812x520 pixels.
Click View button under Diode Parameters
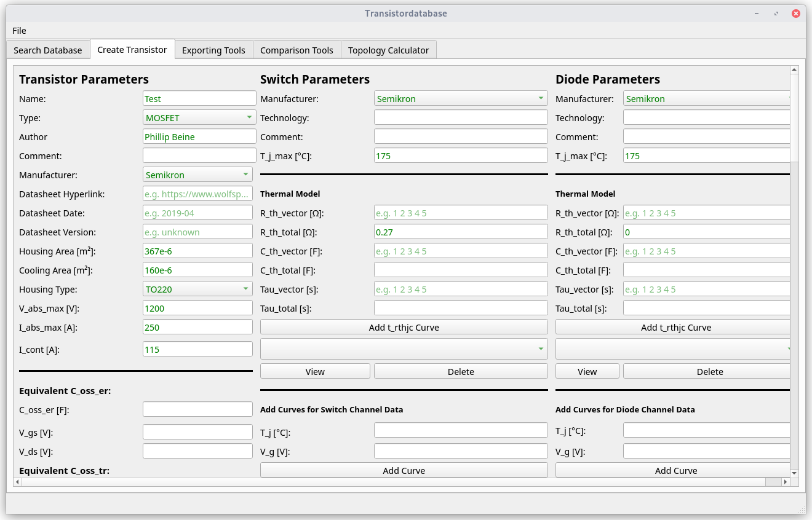[x=587, y=371]
